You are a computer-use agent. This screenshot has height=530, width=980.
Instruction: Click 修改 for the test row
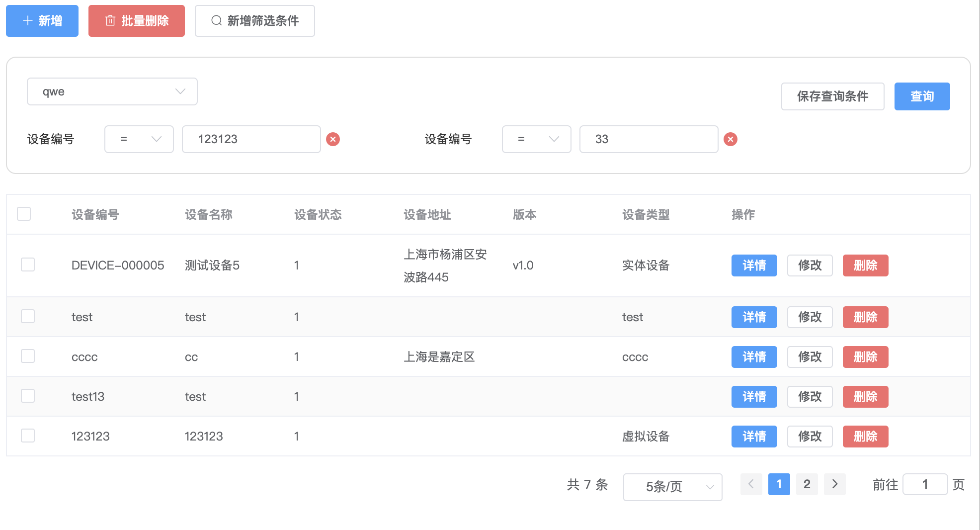click(810, 317)
